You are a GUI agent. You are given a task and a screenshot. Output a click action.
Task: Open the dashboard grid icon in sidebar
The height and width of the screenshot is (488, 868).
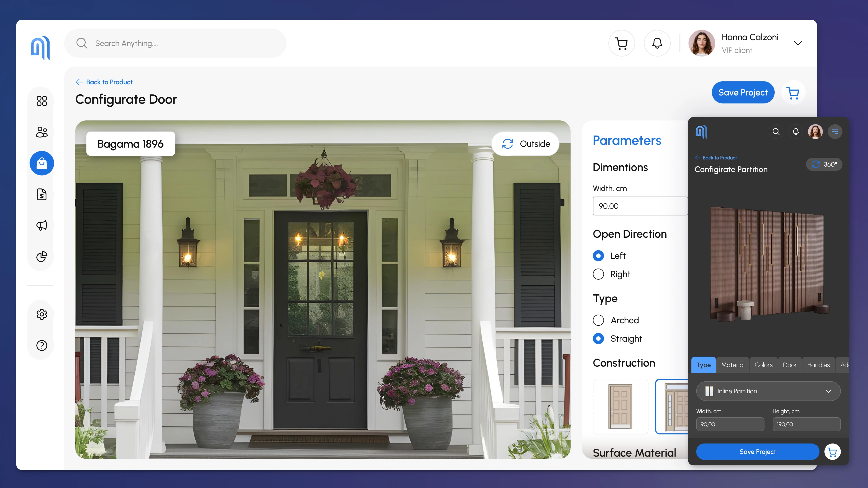[x=42, y=101]
